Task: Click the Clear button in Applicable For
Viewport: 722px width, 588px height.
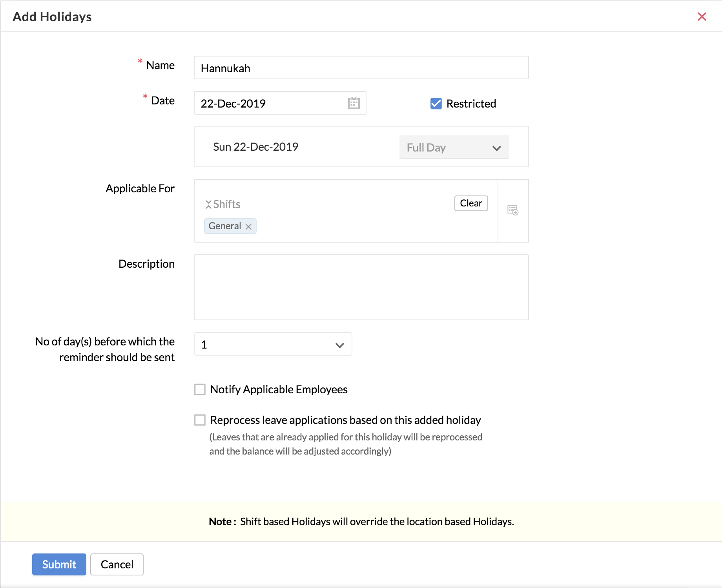Action: tap(471, 203)
